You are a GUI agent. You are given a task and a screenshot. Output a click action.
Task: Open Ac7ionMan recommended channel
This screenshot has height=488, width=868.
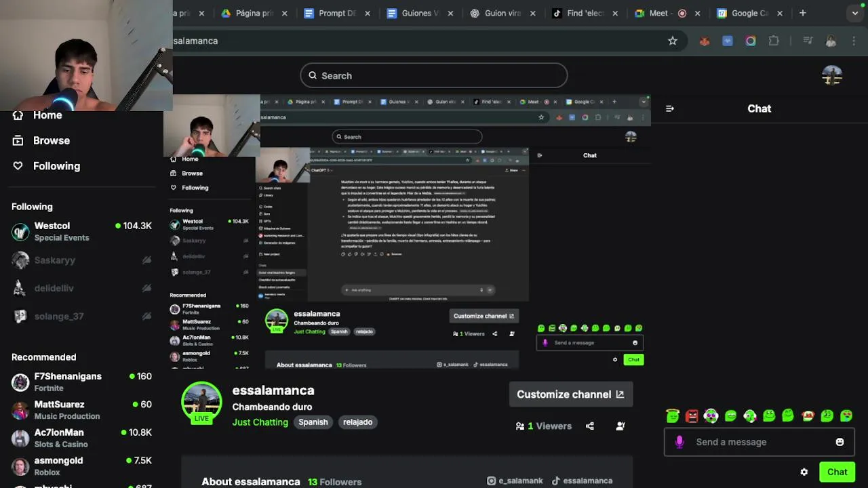pyautogui.click(x=81, y=439)
